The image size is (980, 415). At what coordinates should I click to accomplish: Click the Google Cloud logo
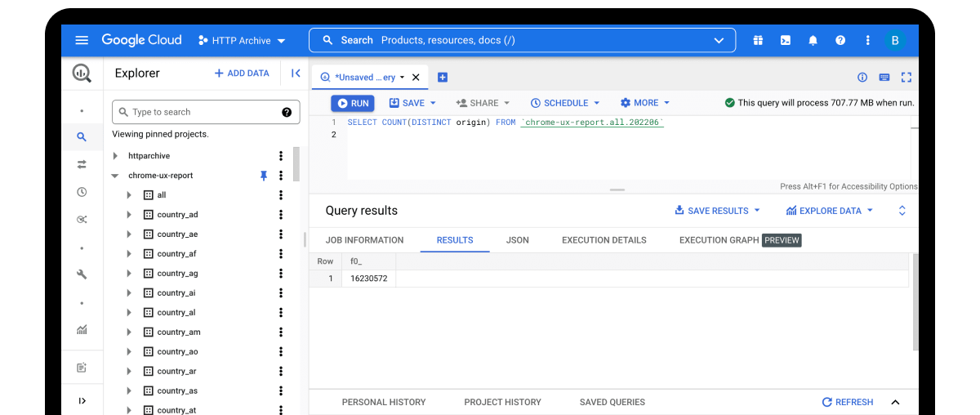pyautogui.click(x=141, y=40)
